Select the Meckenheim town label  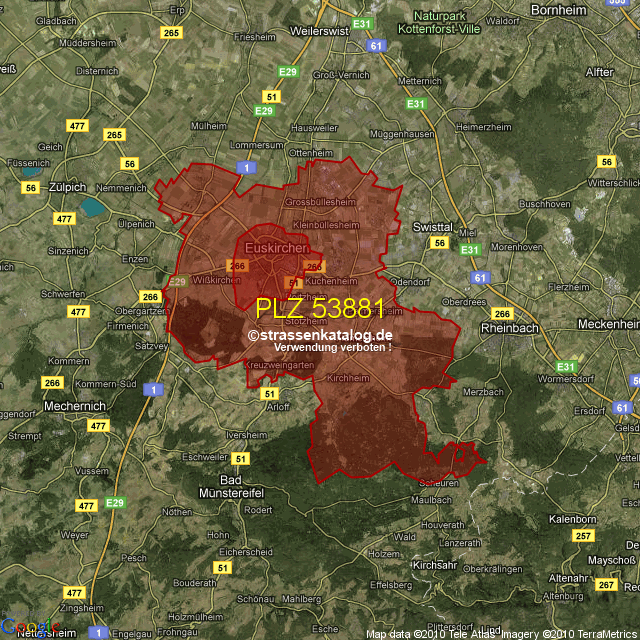pyautogui.click(x=607, y=325)
